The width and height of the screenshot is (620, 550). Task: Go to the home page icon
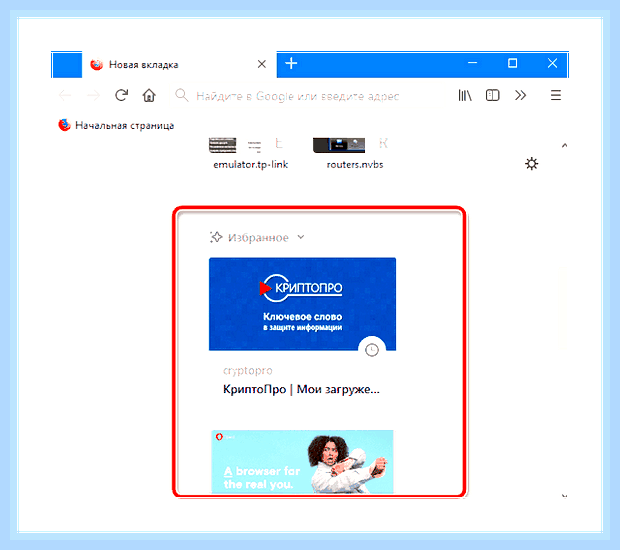pyautogui.click(x=149, y=95)
